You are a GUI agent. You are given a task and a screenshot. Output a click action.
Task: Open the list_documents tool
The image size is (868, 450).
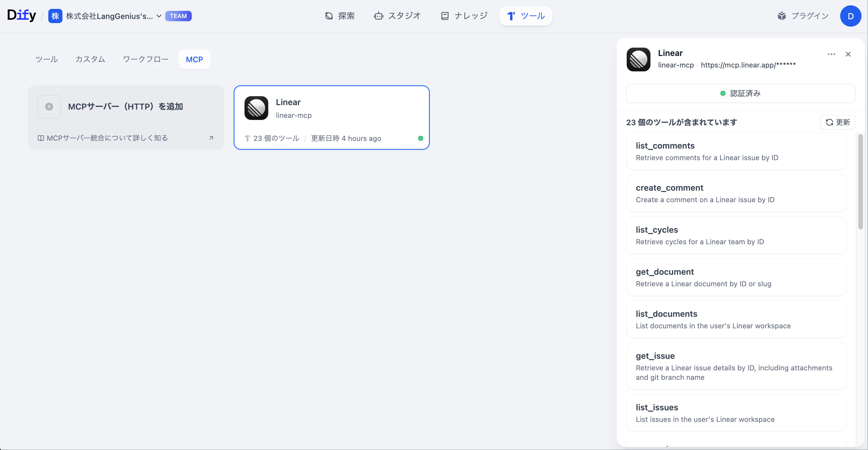736,319
